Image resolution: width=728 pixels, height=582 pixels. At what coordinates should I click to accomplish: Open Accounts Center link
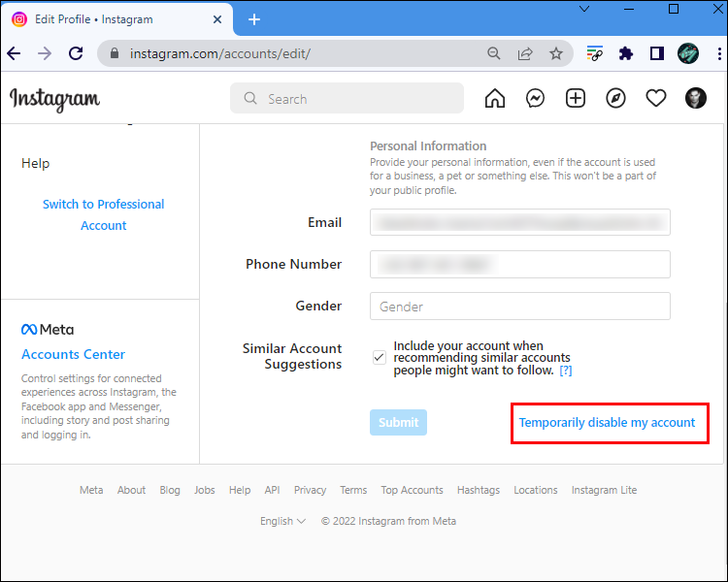(x=73, y=355)
